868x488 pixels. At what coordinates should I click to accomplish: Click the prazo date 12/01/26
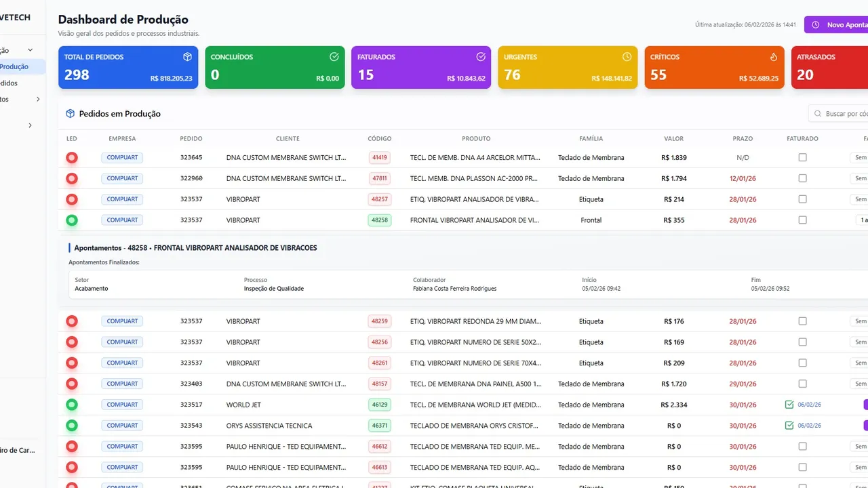tap(743, 178)
